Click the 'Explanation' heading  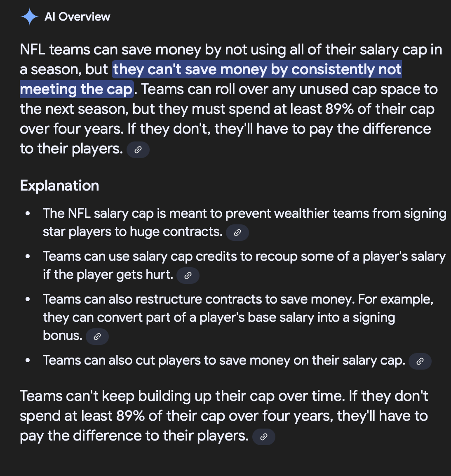pos(60,186)
